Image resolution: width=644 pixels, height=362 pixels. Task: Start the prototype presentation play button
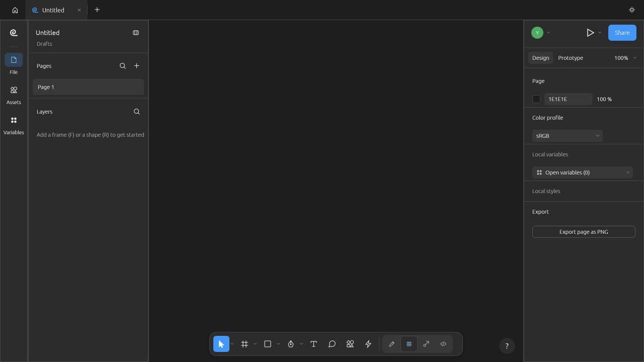click(590, 33)
